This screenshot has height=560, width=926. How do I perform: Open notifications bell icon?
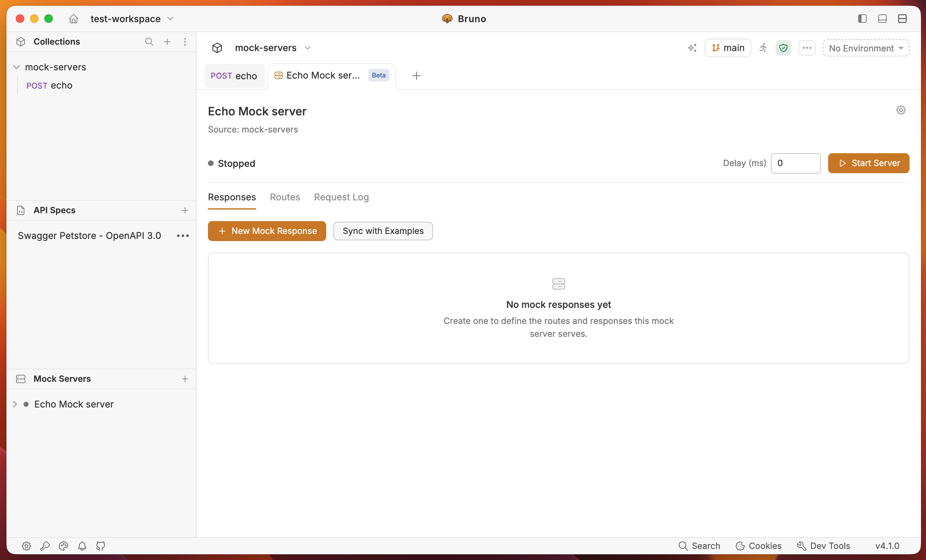click(82, 546)
